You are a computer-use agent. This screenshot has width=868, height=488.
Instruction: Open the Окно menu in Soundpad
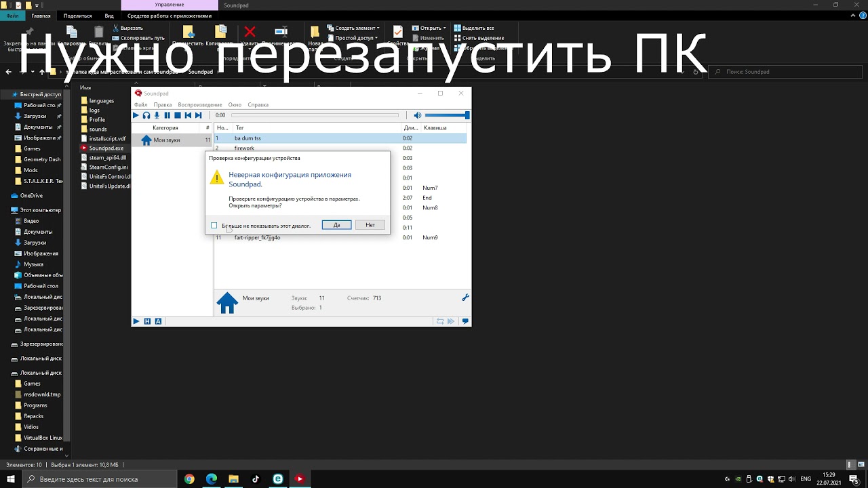point(235,105)
